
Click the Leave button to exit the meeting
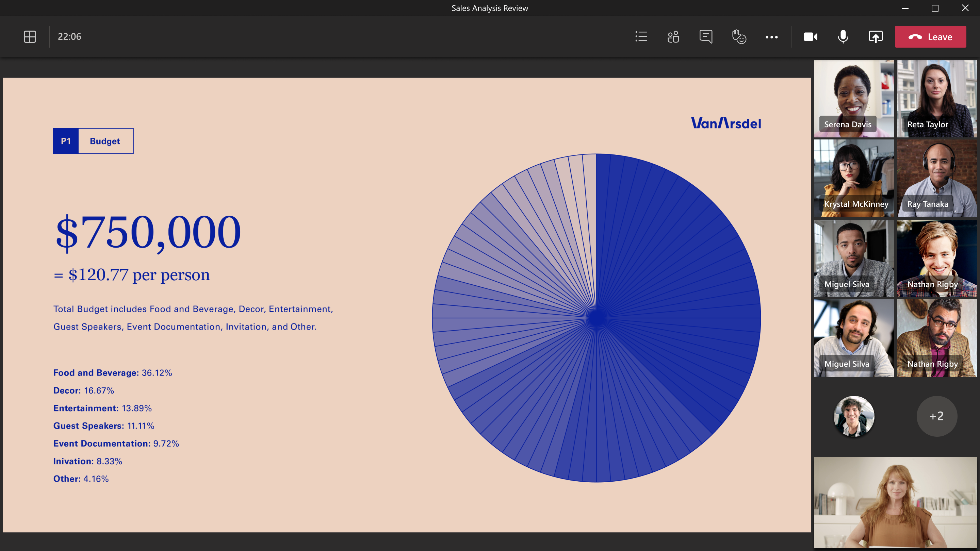tap(931, 36)
